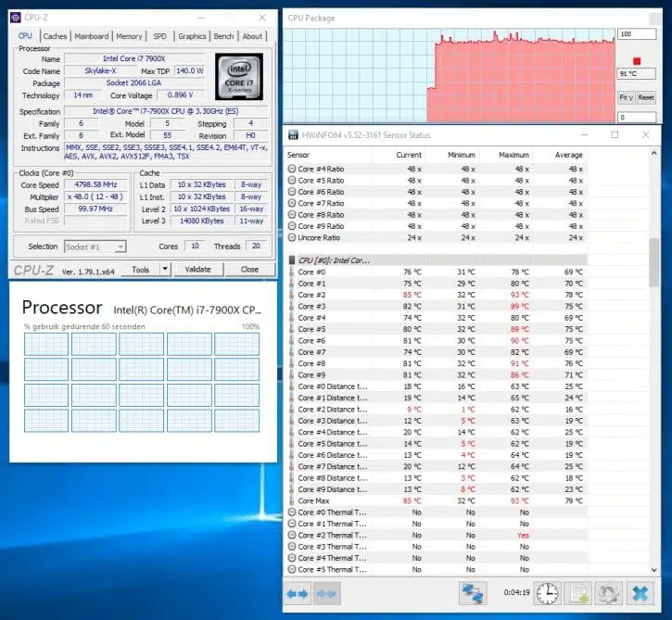Click the red CPU Package color square
Screen dimensions: 672x620
tap(637, 61)
